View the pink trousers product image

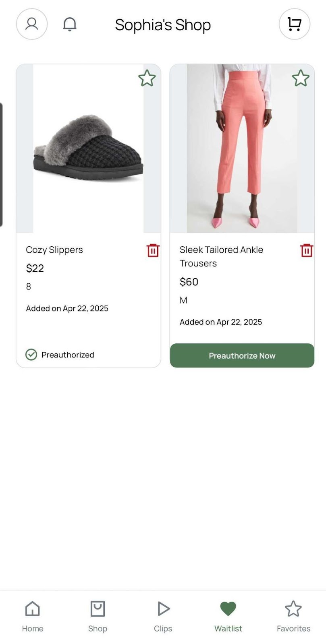[242, 149]
